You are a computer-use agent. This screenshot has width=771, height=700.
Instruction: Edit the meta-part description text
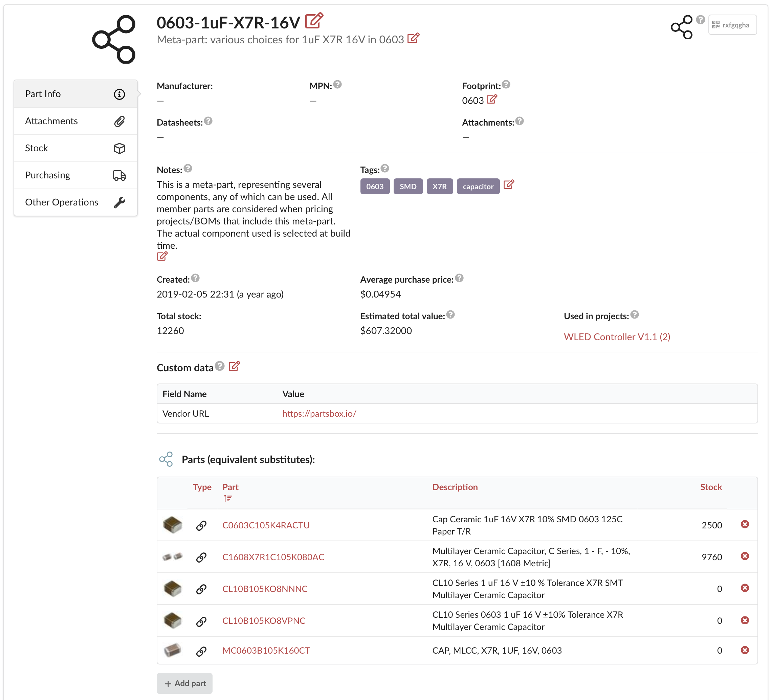(x=413, y=39)
